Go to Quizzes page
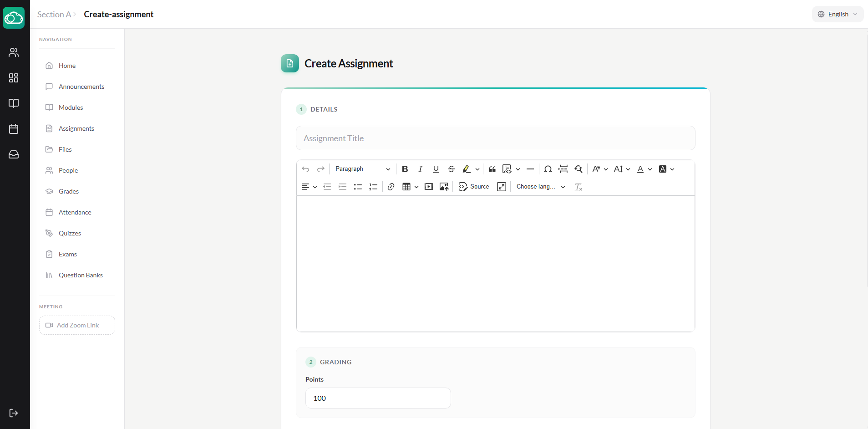 (77, 233)
